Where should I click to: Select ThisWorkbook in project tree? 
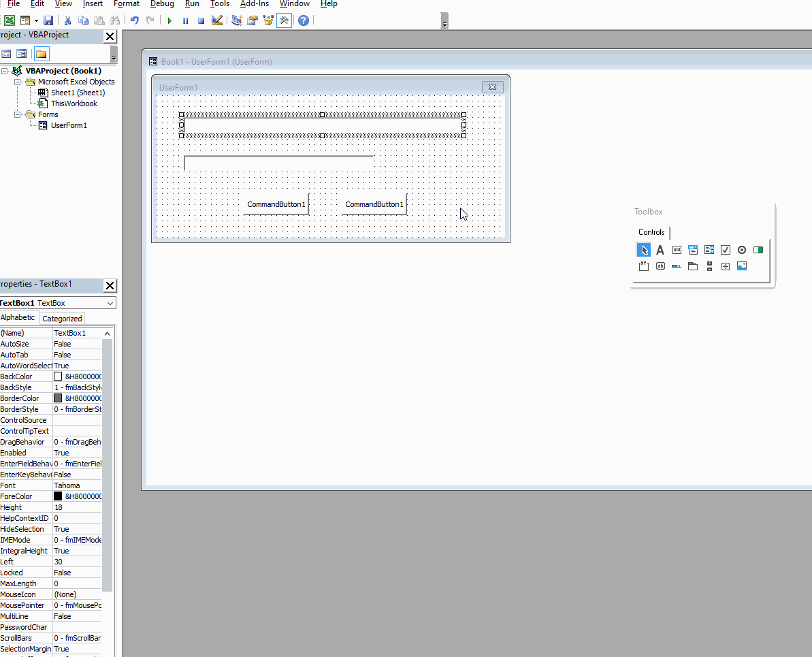(74, 103)
